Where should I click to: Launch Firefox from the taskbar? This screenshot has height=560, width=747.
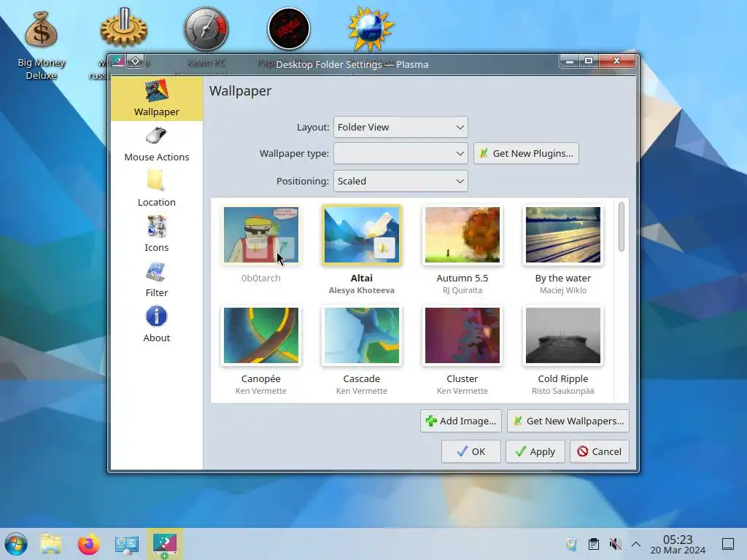click(88, 544)
